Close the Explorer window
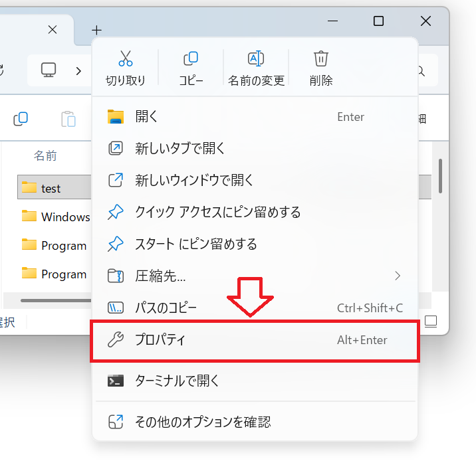476x463 pixels. click(x=425, y=21)
